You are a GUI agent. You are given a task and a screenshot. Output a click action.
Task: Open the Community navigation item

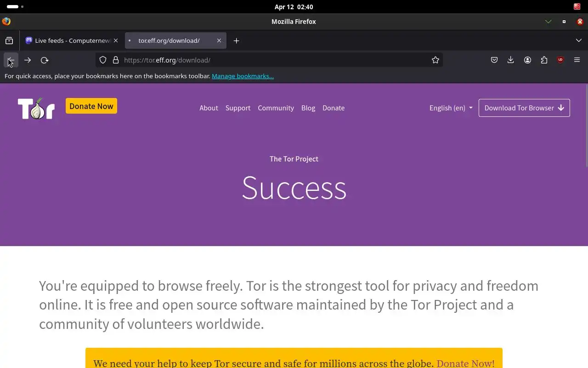pos(276,108)
